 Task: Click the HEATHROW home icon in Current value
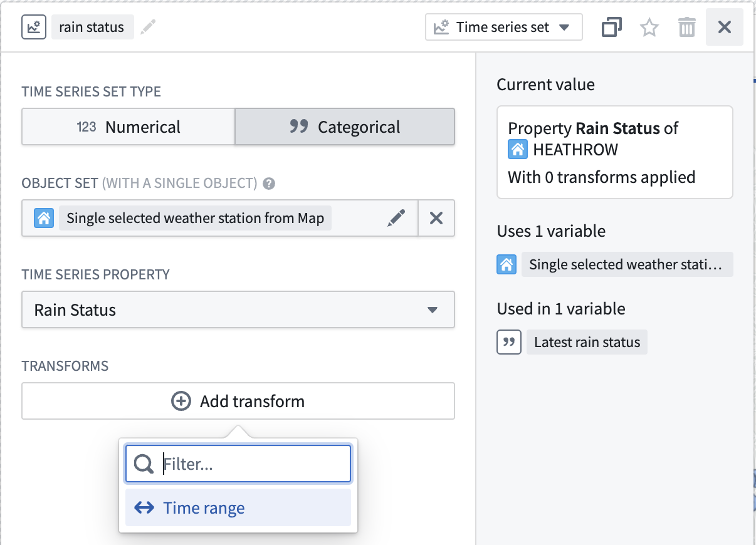click(x=518, y=150)
